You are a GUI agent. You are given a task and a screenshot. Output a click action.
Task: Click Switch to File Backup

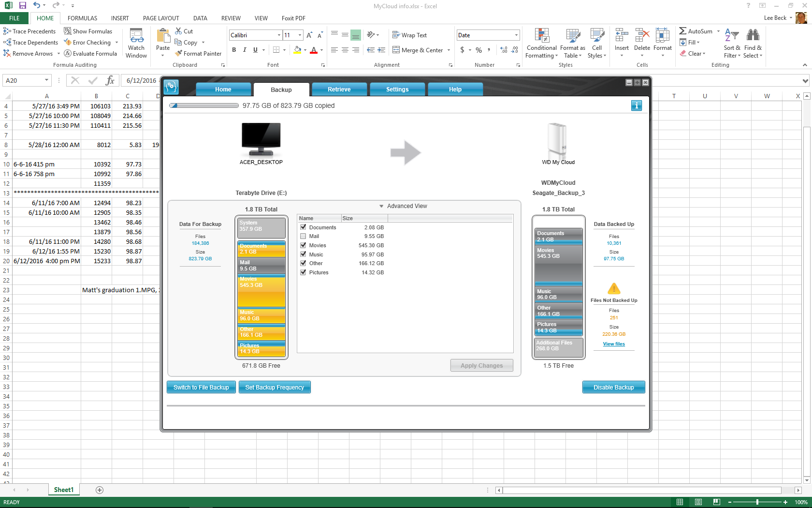pyautogui.click(x=201, y=388)
